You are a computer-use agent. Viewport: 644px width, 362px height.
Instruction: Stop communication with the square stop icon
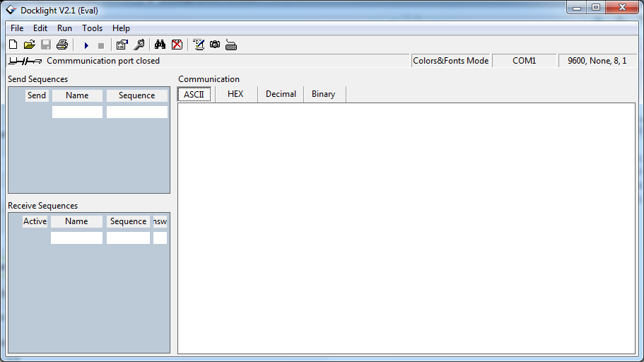click(100, 46)
